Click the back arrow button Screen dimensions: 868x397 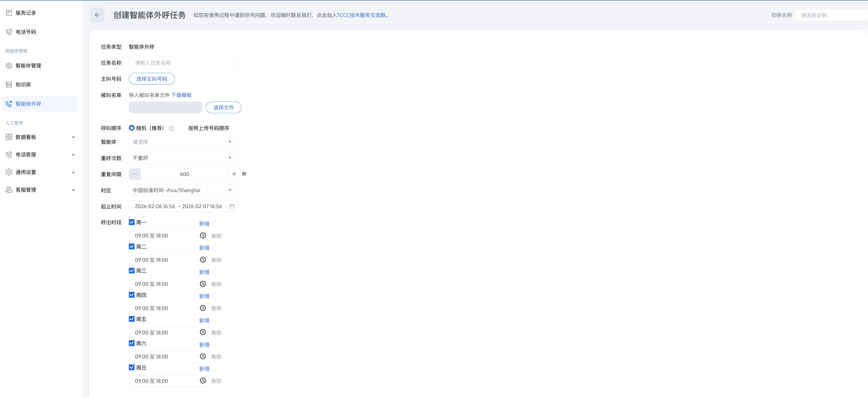[x=97, y=15]
